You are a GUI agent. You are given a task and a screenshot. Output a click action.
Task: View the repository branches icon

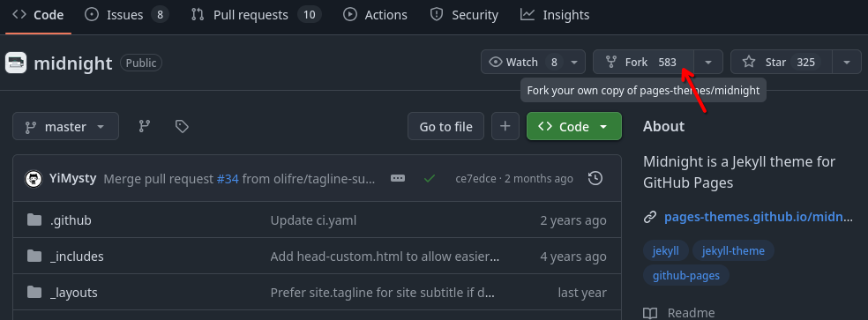[145, 126]
